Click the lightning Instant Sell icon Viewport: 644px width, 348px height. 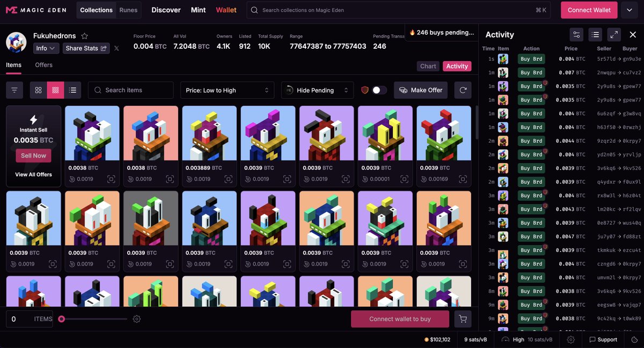tap(33, 120)
